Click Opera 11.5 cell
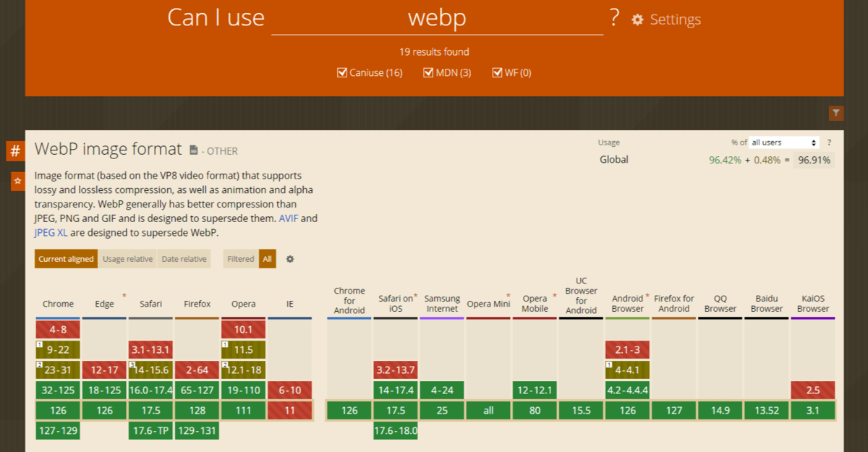This screenshot has height=452, width=868. point(244,350)
